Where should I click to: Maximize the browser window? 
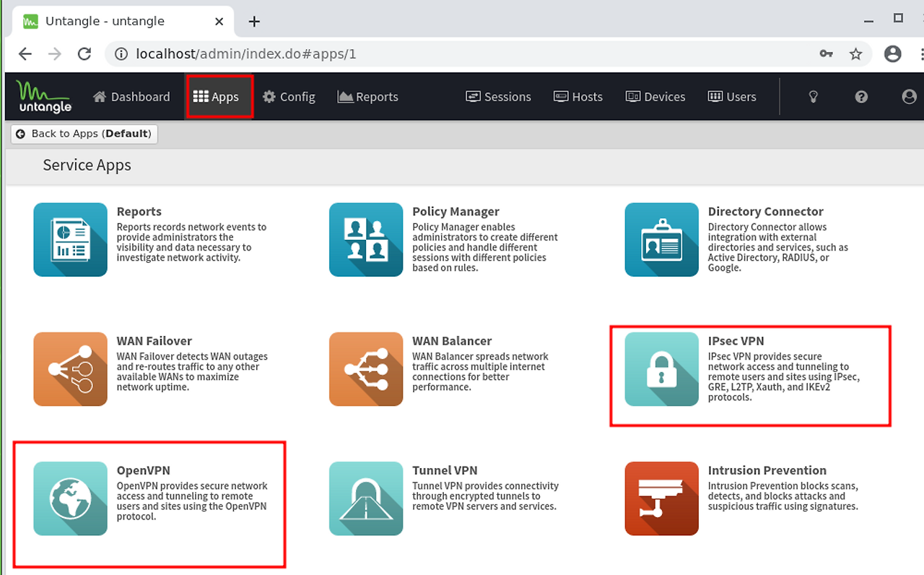898,18
